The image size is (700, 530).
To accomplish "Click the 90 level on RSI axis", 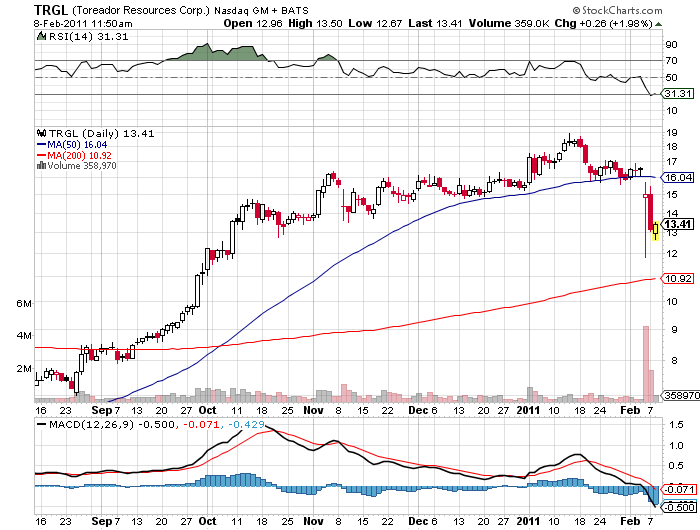I will [671, 44].
